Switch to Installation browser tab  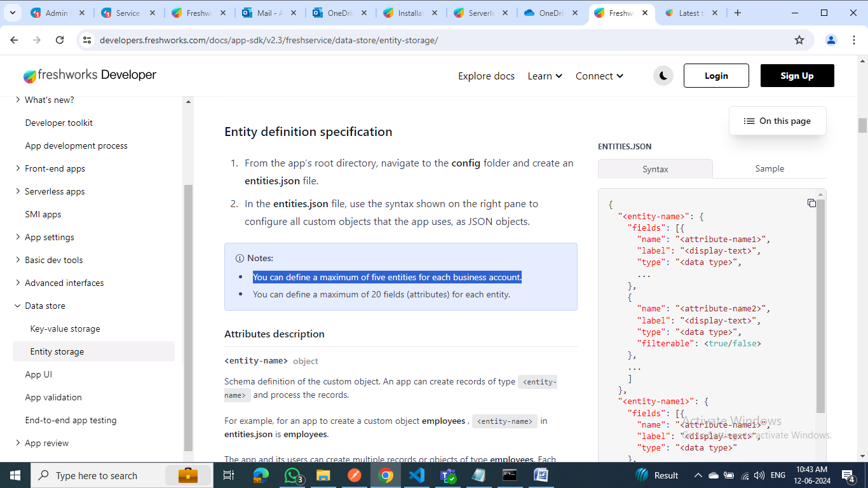[x=410, y=13]
